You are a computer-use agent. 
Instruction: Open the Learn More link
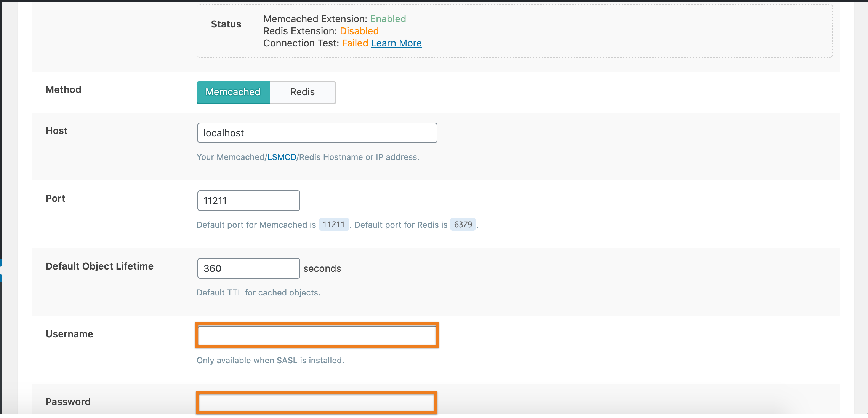(396, 43)
